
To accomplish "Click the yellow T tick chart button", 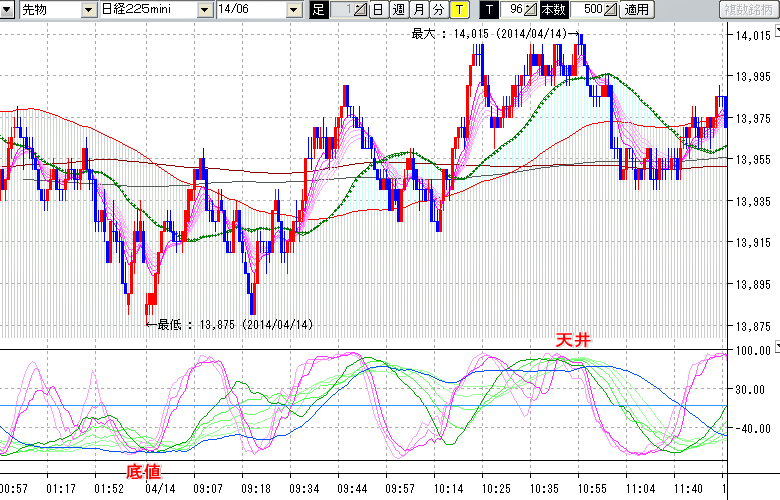I will [459, 10].
